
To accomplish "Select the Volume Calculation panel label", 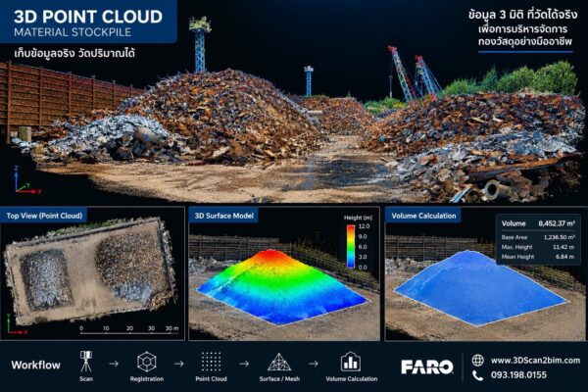I will [423, 216].
